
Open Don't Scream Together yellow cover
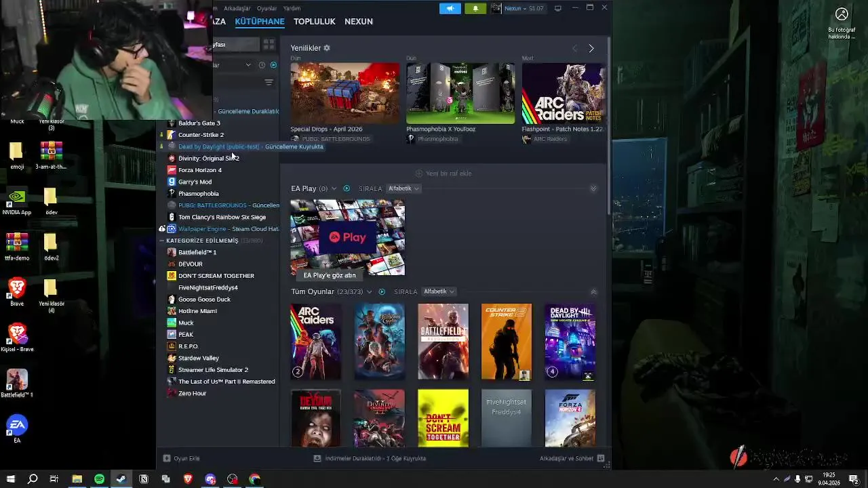click(443, 418)
